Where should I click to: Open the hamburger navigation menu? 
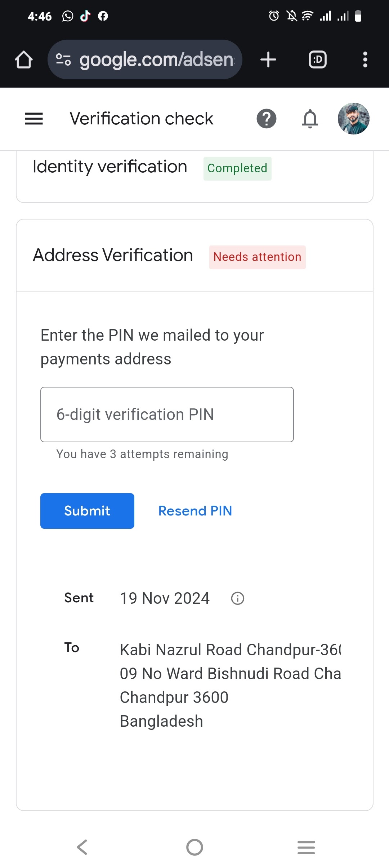click(x=34, y=119)
